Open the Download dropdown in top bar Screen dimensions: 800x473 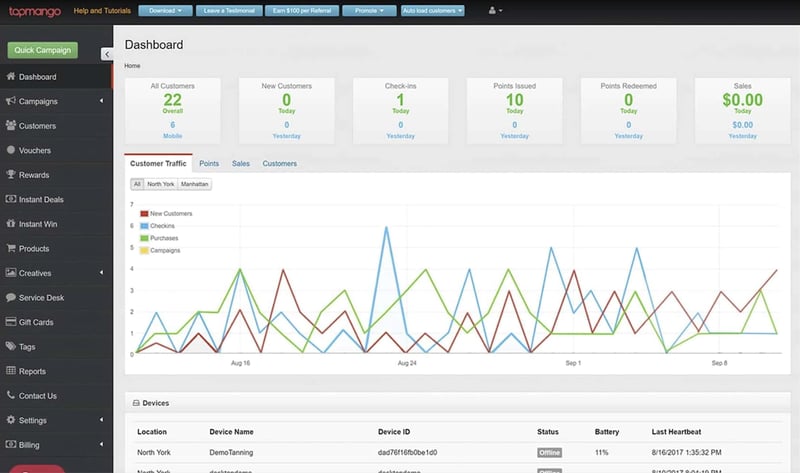coord(165,11)
